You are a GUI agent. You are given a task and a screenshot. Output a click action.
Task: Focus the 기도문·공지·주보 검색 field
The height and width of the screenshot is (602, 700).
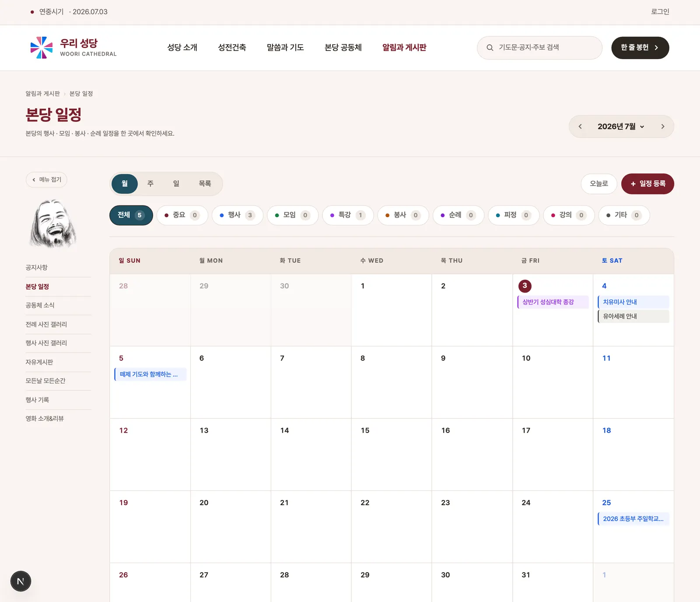pyautogui.click(x=539, y=48)
